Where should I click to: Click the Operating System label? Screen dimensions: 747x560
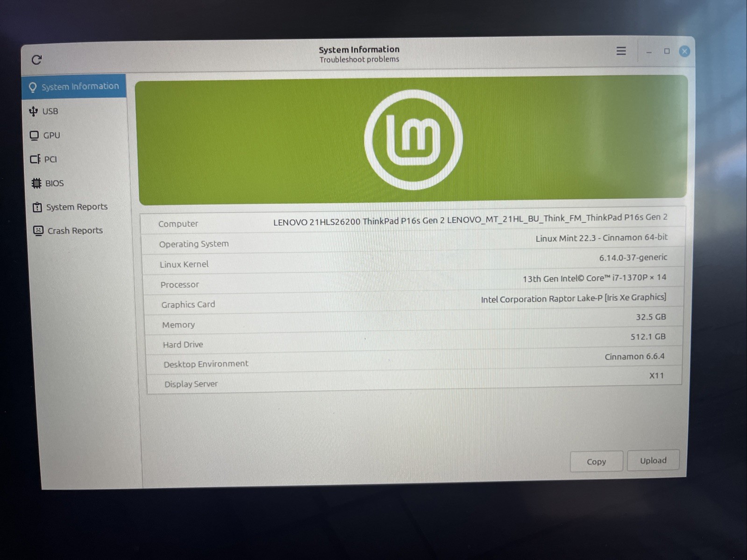194,244
